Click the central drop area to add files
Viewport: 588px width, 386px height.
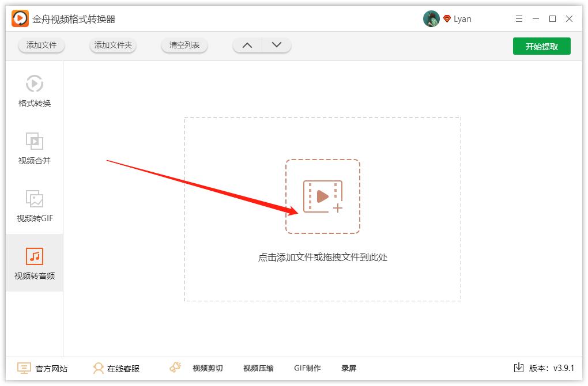click(322, 196)
